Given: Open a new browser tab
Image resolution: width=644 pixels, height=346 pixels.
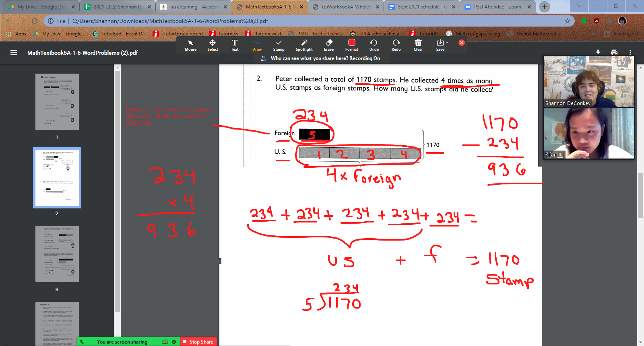Looking at the screenshot, I should [545, 7].
